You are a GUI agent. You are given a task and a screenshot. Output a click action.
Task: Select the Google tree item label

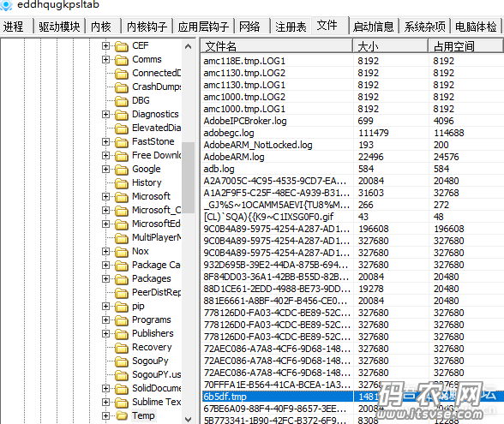147,169
